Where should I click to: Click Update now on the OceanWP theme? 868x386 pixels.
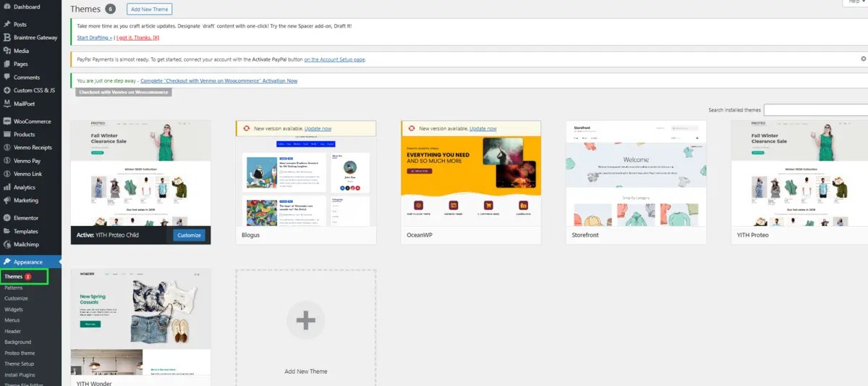point(482,129)
